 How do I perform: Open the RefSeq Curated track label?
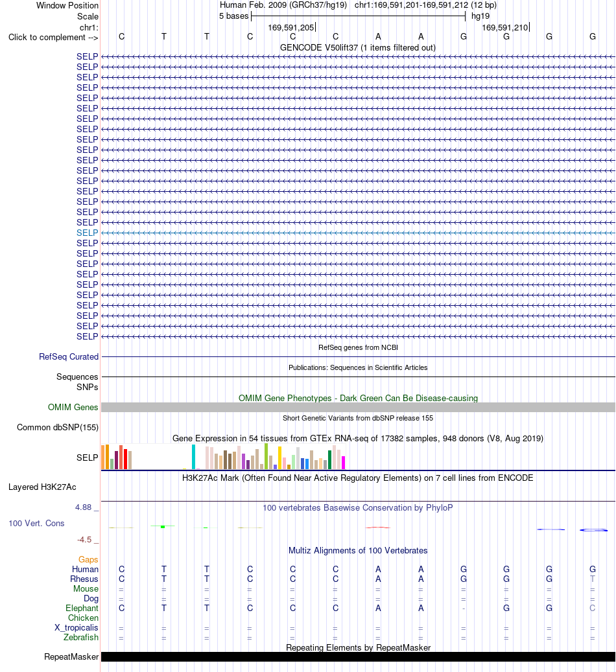[69, 356]
